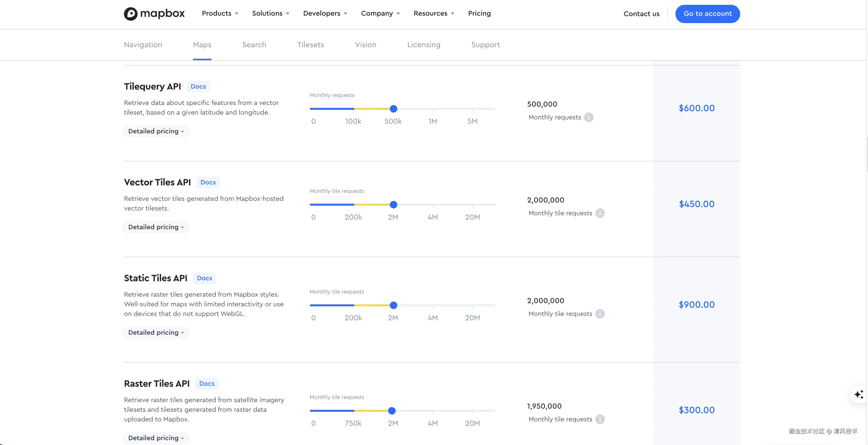Click info icon beside Raster Tiles requests

(600, 419)
